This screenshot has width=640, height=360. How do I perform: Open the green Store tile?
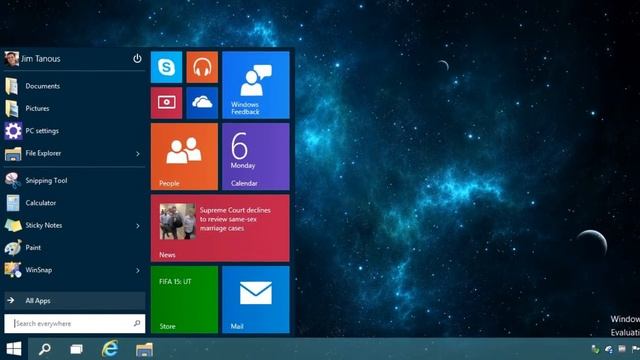[184, 300]
